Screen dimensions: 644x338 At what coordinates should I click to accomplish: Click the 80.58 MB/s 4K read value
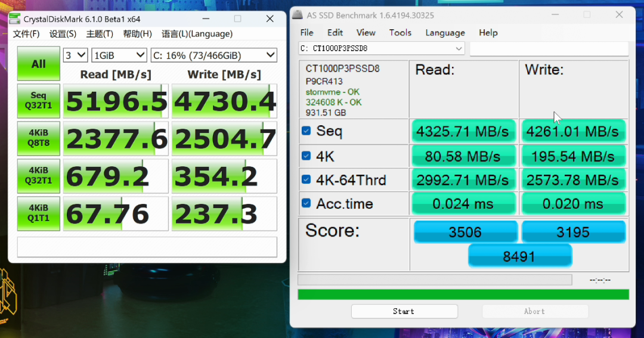(x=463, y=156)
